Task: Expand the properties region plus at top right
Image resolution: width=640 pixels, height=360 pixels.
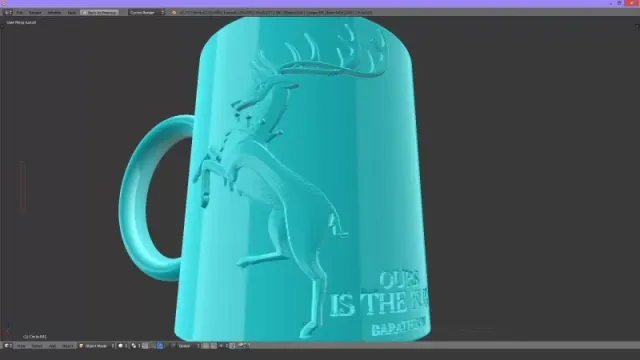Action: coord(637,26)
